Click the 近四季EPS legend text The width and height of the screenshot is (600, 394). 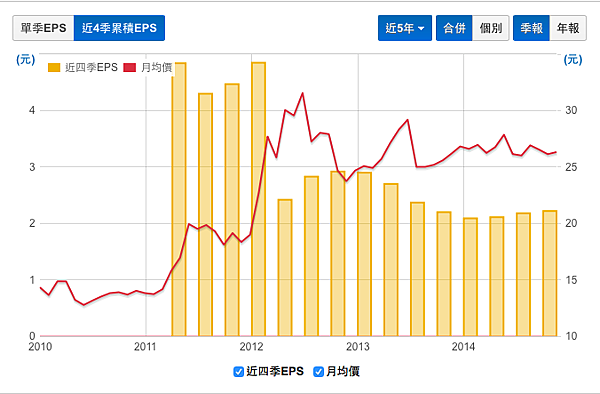point(91,68)
